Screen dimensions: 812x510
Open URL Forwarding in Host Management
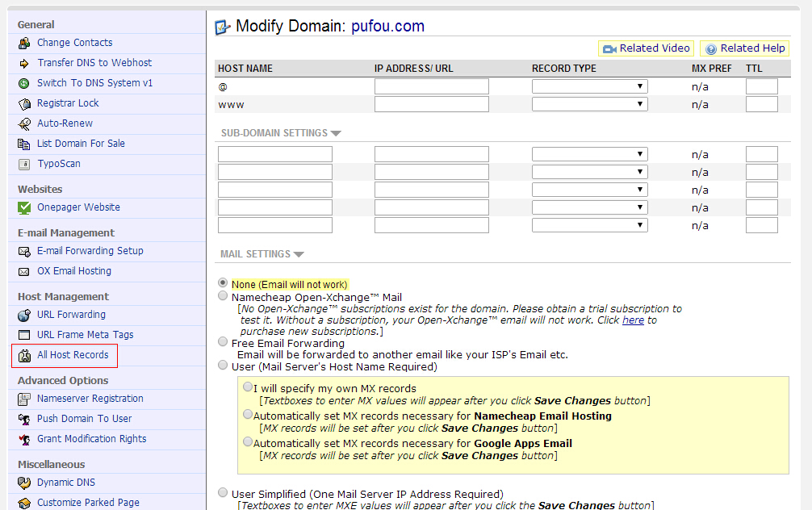coord(71,315)
